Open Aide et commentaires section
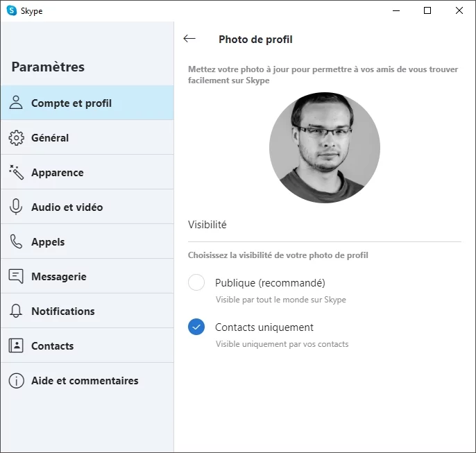The width and height of the screenshot is (476, 453). point(87,380)
